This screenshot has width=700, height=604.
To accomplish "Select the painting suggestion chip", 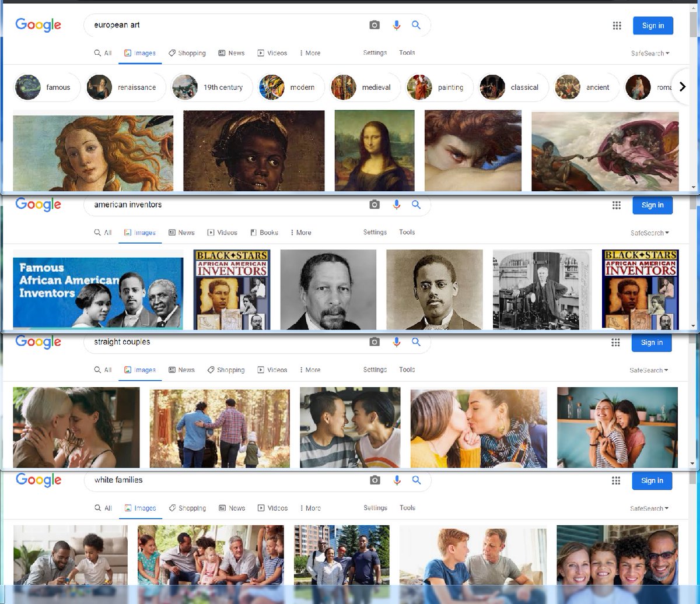I will pyautogui.click(x=440, y=87).
